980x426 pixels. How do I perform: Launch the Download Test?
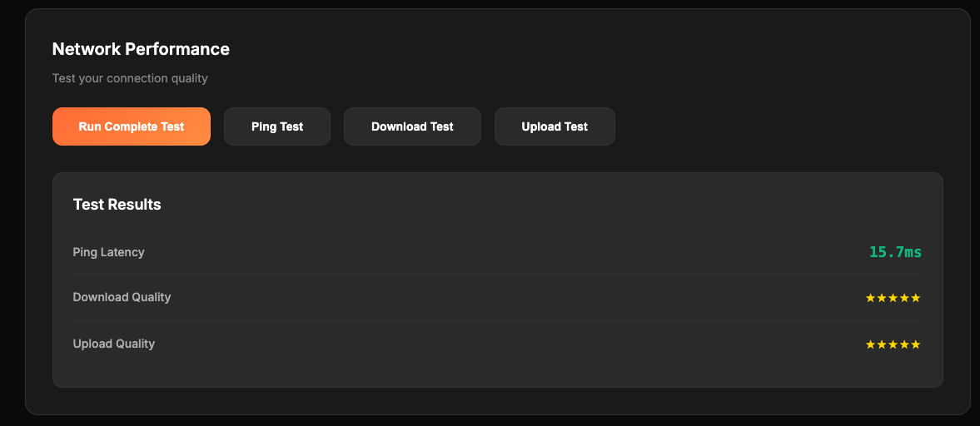(x=412, y=126)
